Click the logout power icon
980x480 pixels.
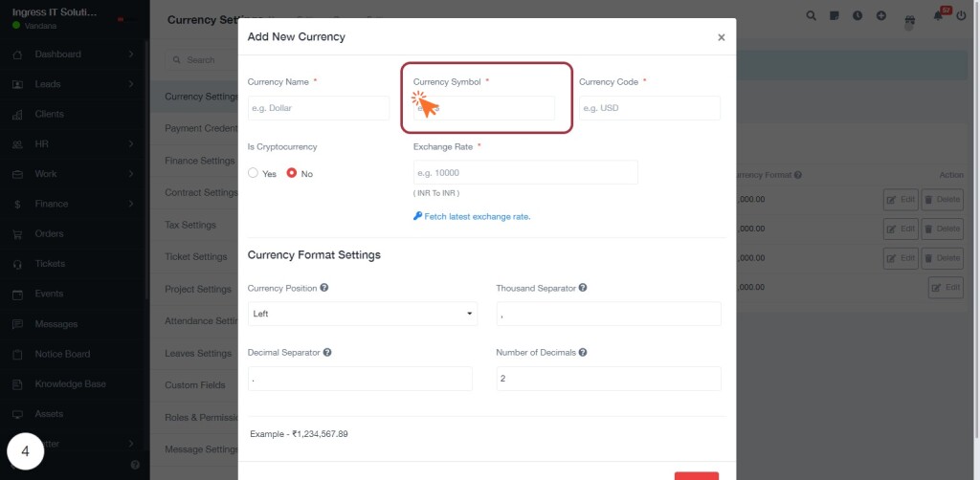point(961,15)
